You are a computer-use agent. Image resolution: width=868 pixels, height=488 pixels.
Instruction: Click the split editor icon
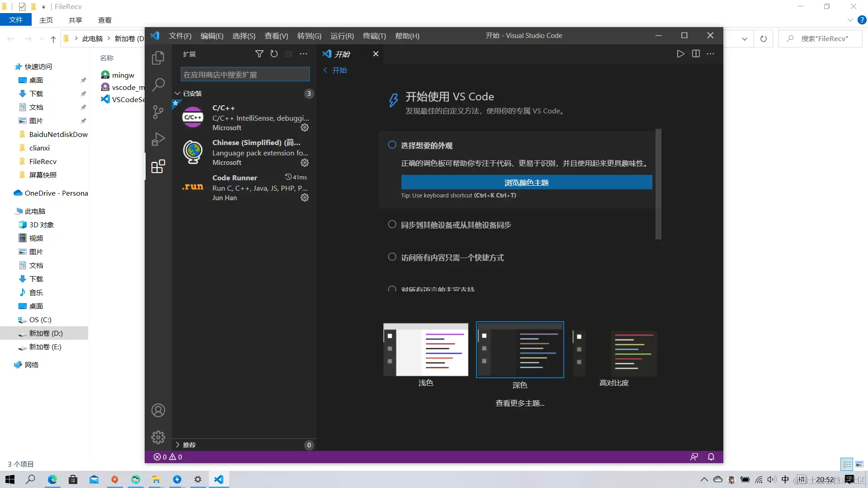coord(696,54)
